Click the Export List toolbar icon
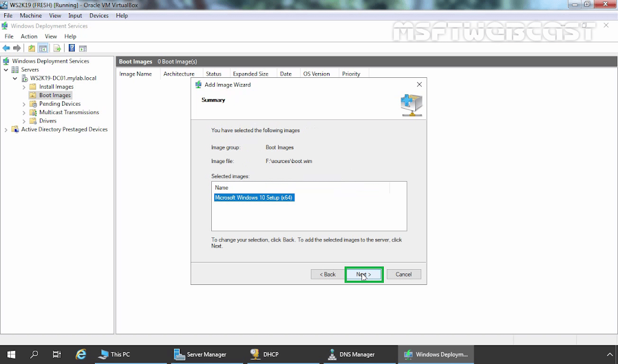The height and width of the screenshot is (364, 618). pos(57,48)
